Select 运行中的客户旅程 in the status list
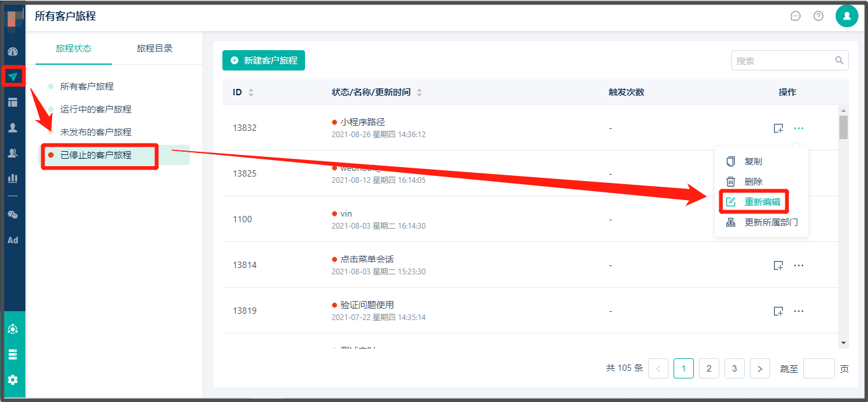 [x=96, y=109]
